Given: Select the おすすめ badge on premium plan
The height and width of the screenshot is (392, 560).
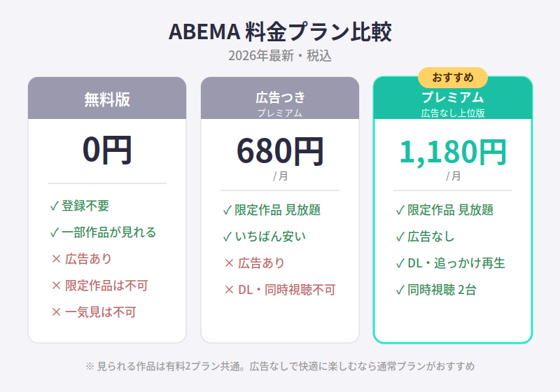Looking at the screenshot, I should pos(452,78).
